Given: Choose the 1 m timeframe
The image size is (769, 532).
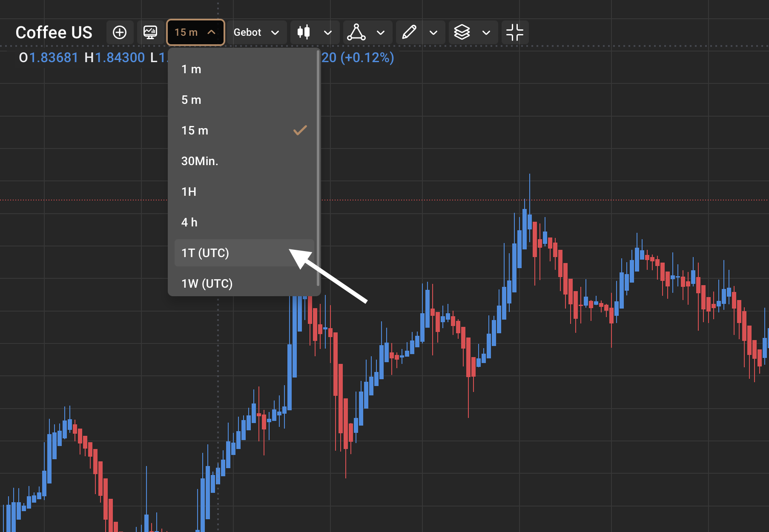Looking at the screenshot, I should tap(244, 69).
